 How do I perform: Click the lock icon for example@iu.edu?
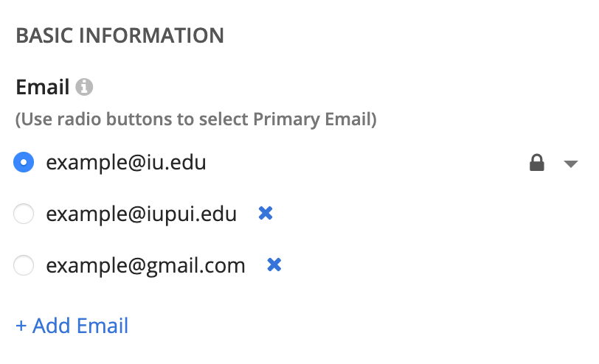click(x=537, y=163)
